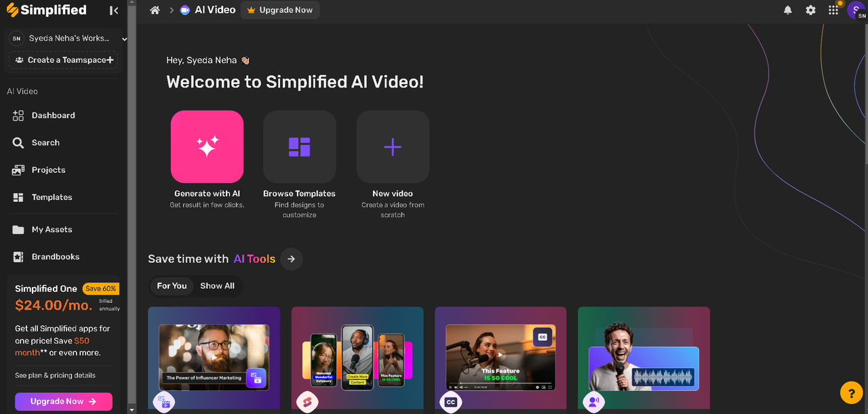Click the Simplified logo
The width and height of the screenshot is (868, 414).
(x=46, y=10)
